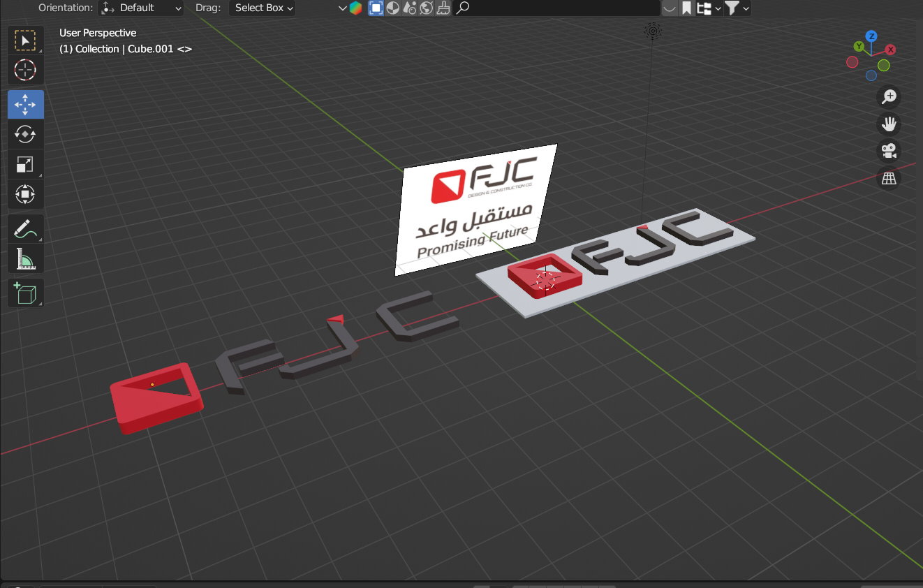The height and width of the screenshot is (588, 923).
Task: Expand the arrow next to the funnel
Action: click(746, 8)
